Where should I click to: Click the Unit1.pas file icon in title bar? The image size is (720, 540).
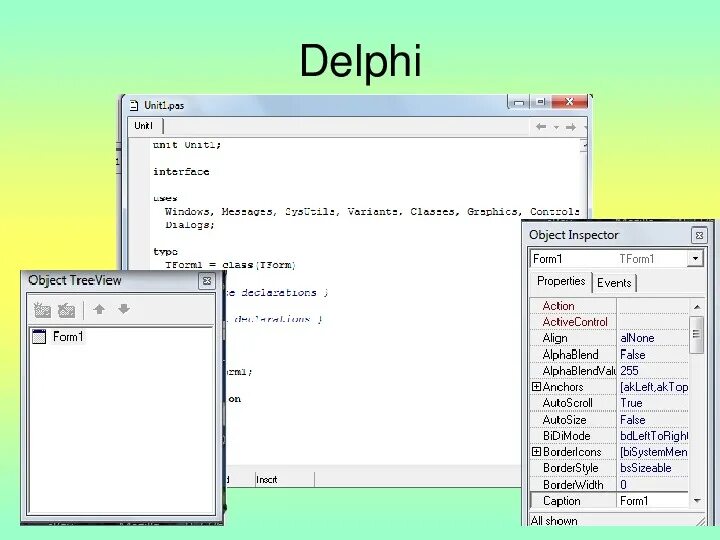pos(134,105)
